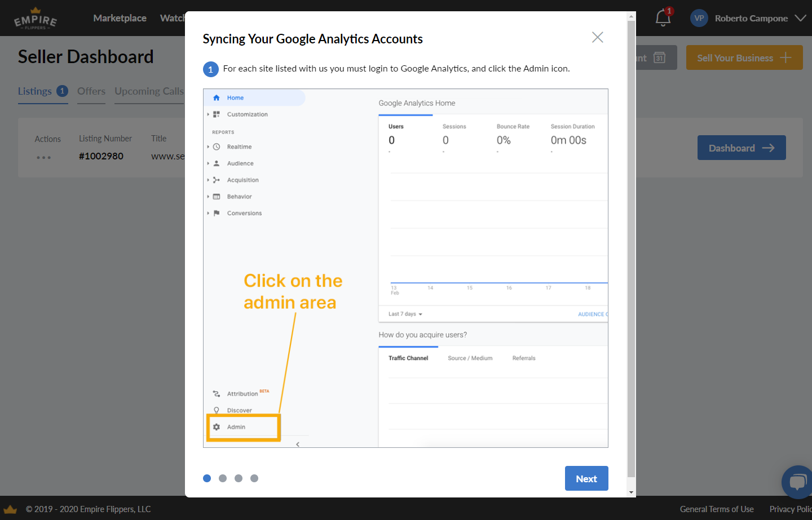812x520 pixels.
Task: Click the VP user avatar
Action: point(699,18)
